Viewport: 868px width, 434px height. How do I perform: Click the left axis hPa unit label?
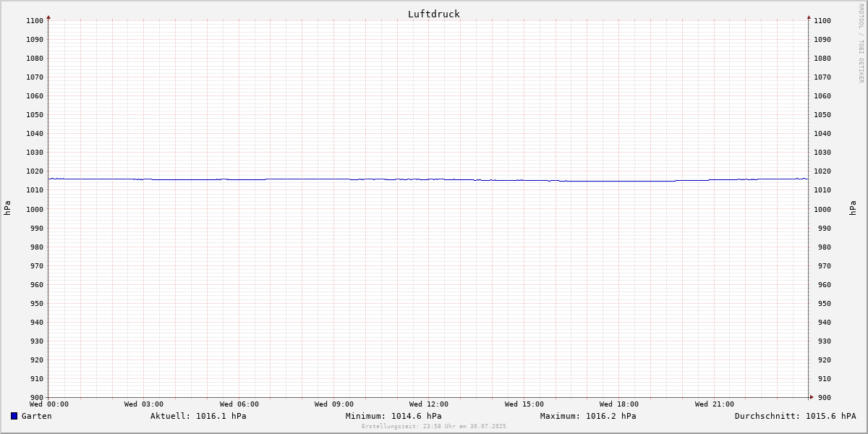click(7, 208)
